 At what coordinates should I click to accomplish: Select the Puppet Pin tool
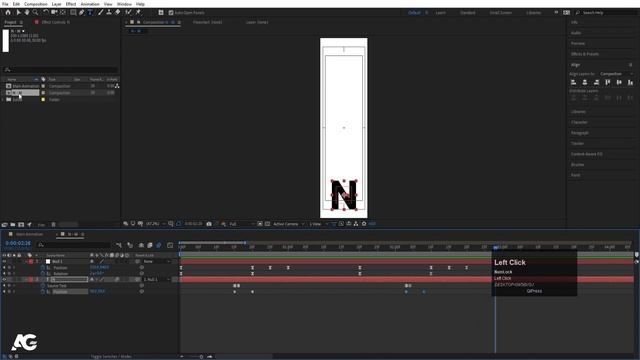(138, 13)
